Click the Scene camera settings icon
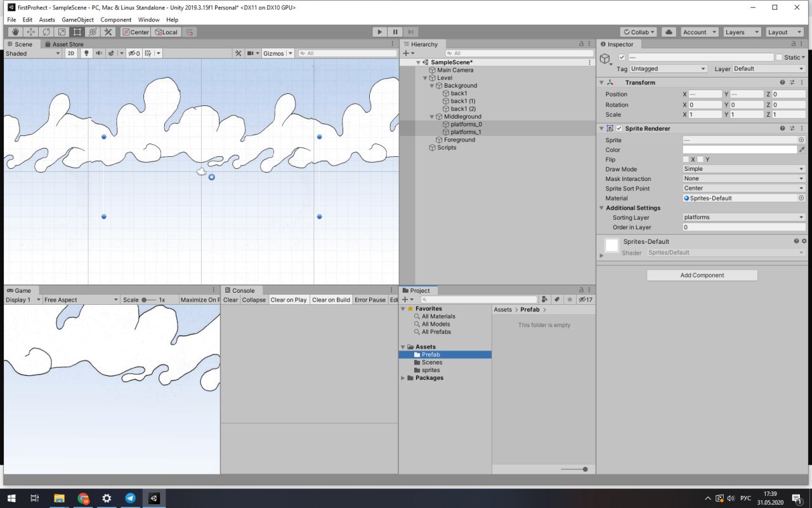 [x=251, y=53]
